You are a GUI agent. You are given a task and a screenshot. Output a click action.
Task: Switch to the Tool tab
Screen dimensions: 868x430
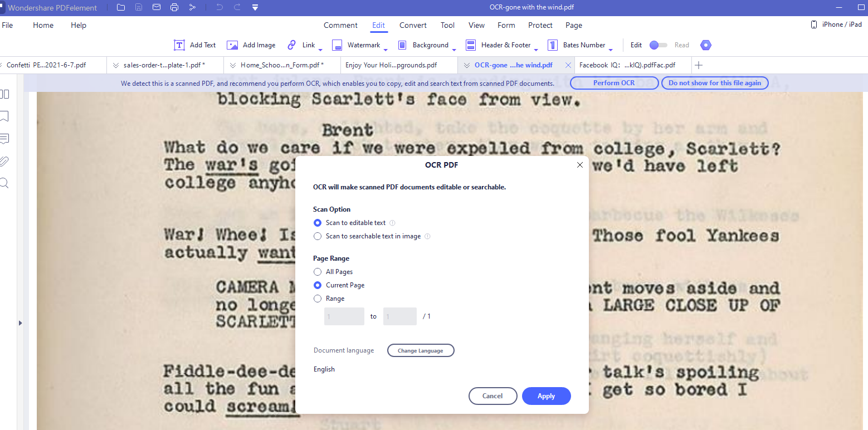tap(447, 25)
